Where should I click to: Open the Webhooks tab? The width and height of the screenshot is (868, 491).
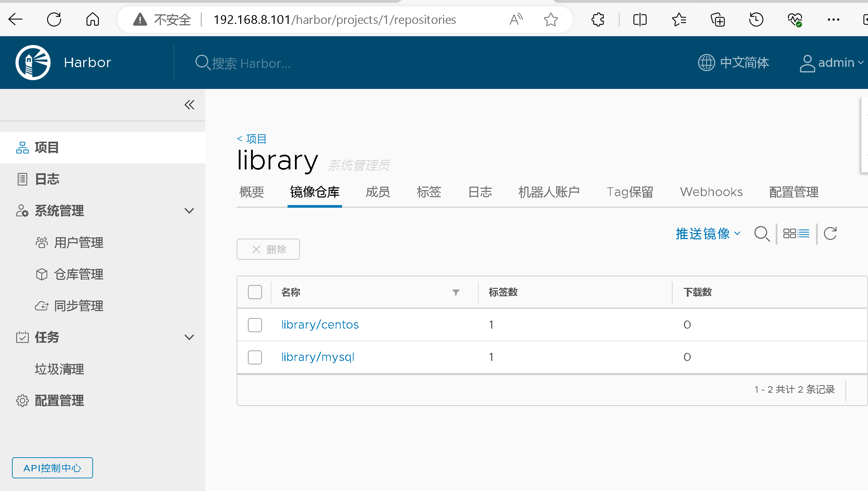(x=711, y=192)
